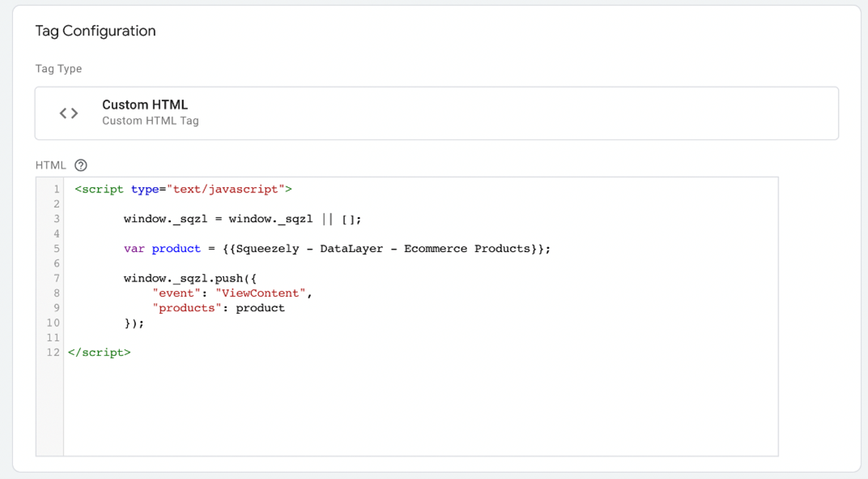The width and height of the screenshot is (868, 479).
Task: Click the Custom HTML code brackets icon
Action: pos(69,113)
